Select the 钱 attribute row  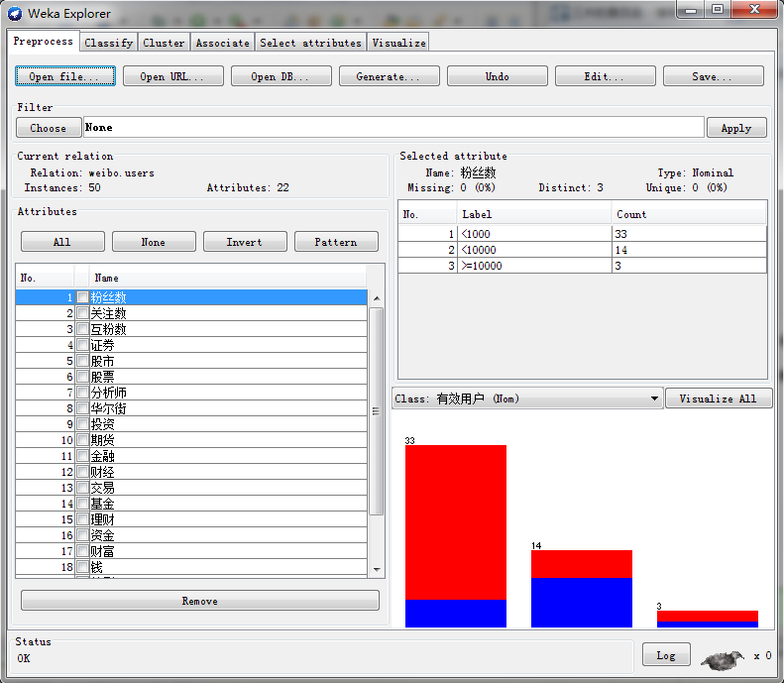coord(191,567)
